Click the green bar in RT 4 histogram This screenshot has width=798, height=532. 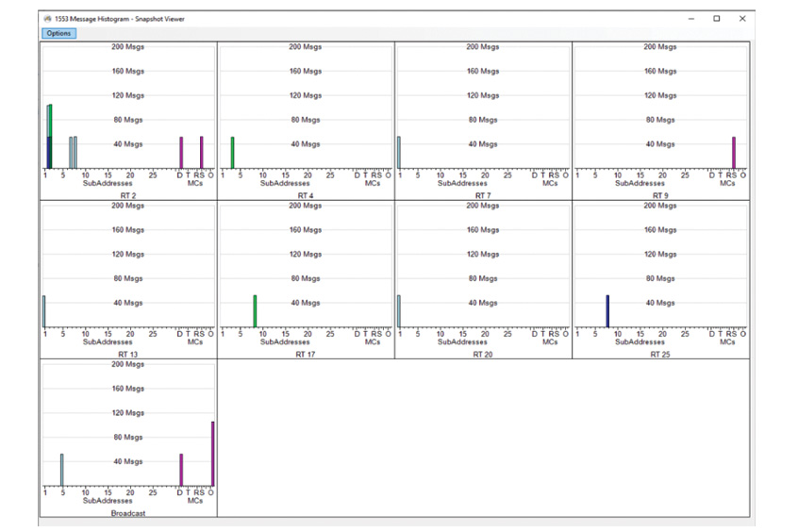[x=233, y=152]
